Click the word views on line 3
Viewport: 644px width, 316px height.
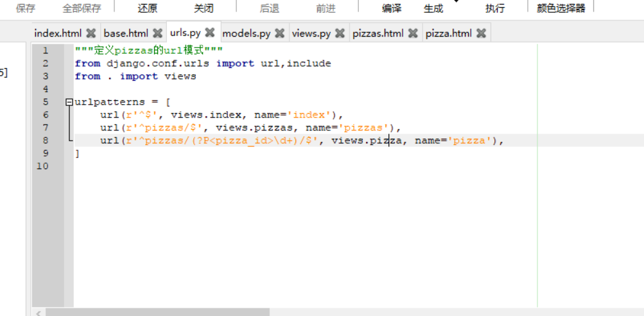tap(180, 76)
